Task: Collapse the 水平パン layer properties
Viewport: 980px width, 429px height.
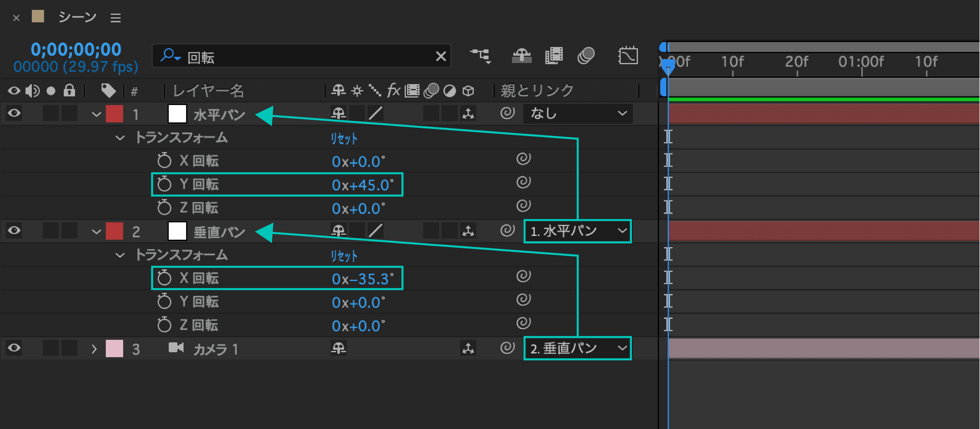Action: (x=96, y=114)
